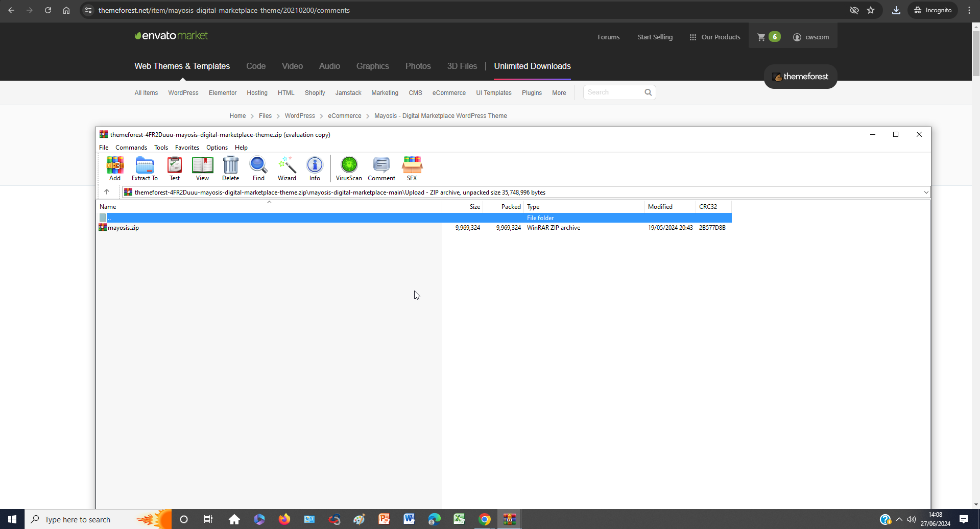980x529 pixels.
Task: Click the Delete trash can icon
Action: [x=230, y=169]
